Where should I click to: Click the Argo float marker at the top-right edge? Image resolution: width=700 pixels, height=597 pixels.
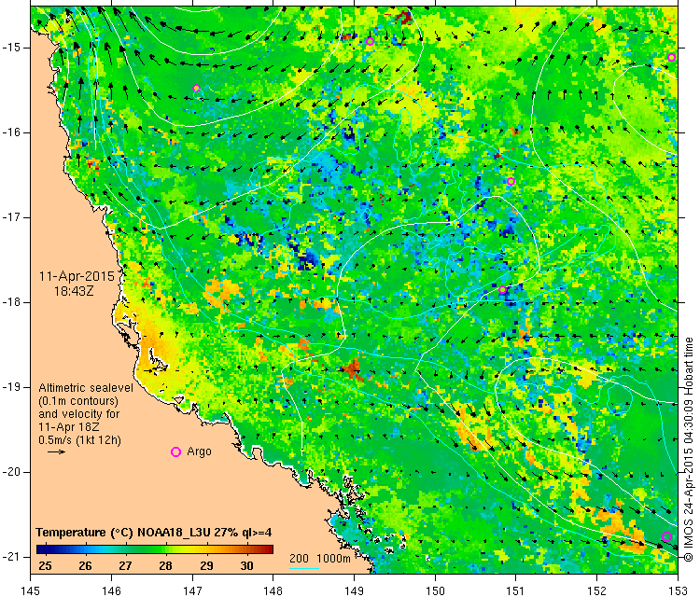coord(671,57)
